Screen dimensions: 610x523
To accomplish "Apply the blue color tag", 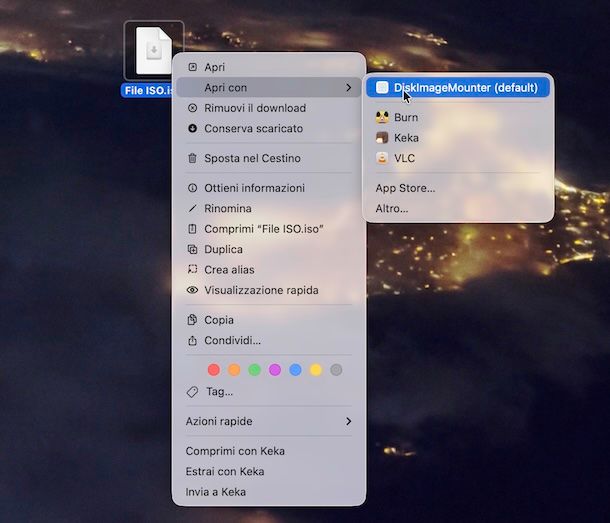I will pyautogui.click(x=295, y=369).
